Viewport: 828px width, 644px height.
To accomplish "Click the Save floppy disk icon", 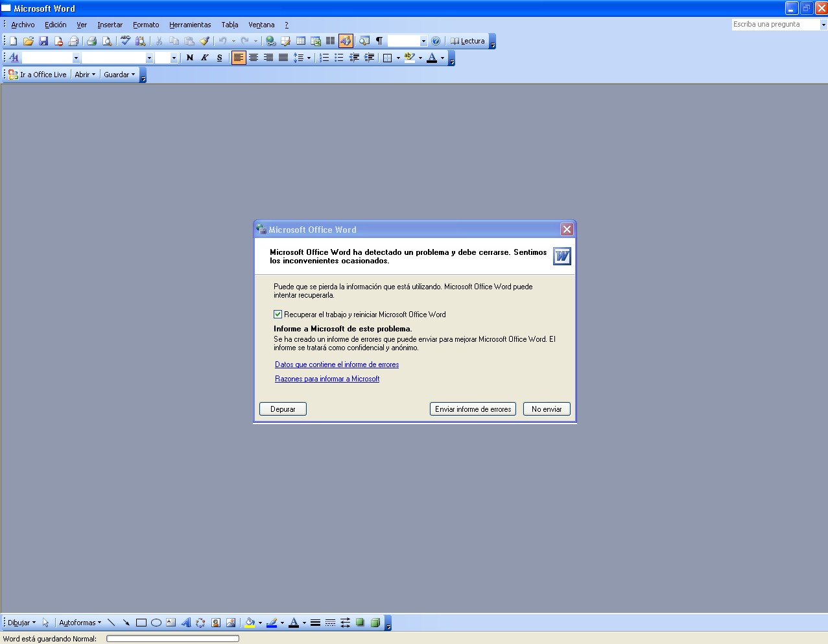I will pos(43,41).
